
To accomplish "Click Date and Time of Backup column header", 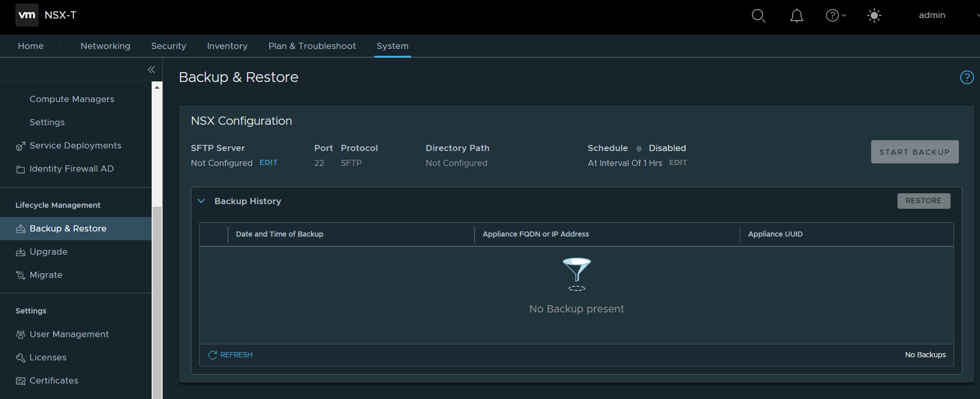I will point(280,234).
